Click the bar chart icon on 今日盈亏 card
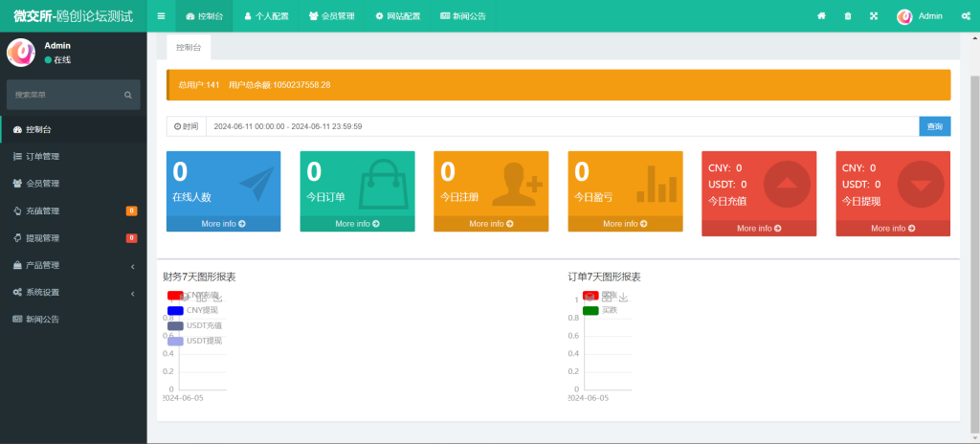Viewport: 980px width, 444px height. click(657, 184)
